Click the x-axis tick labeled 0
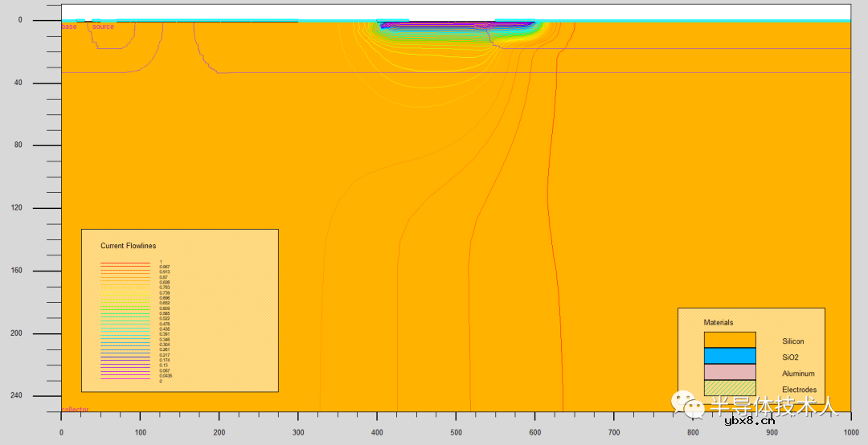This screenshot has height=445, width=868. pos(62,432)
